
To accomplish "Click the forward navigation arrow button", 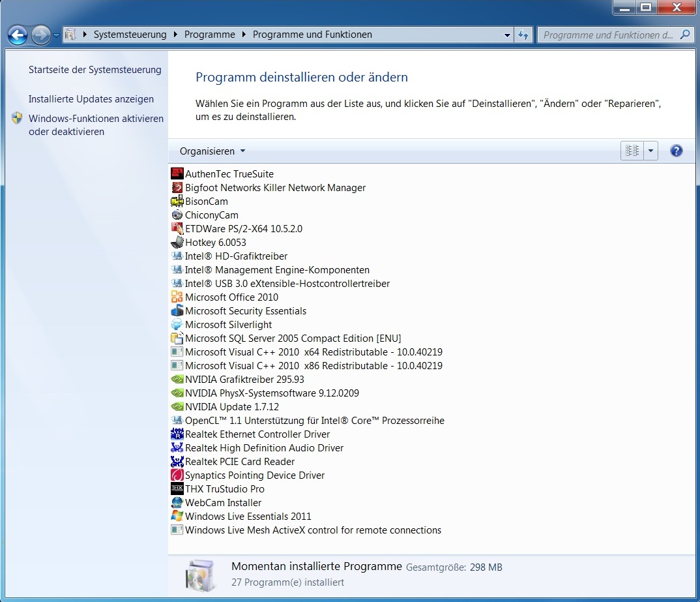I will [x=40, y=35].
